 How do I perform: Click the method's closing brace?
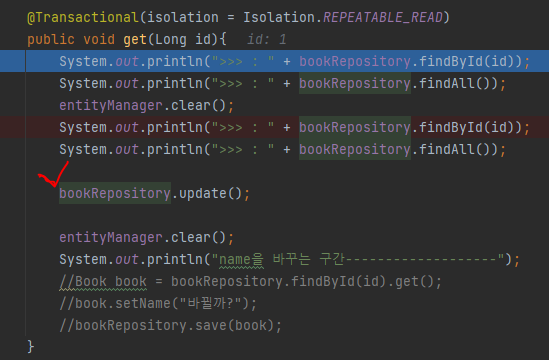pos(30,347)
